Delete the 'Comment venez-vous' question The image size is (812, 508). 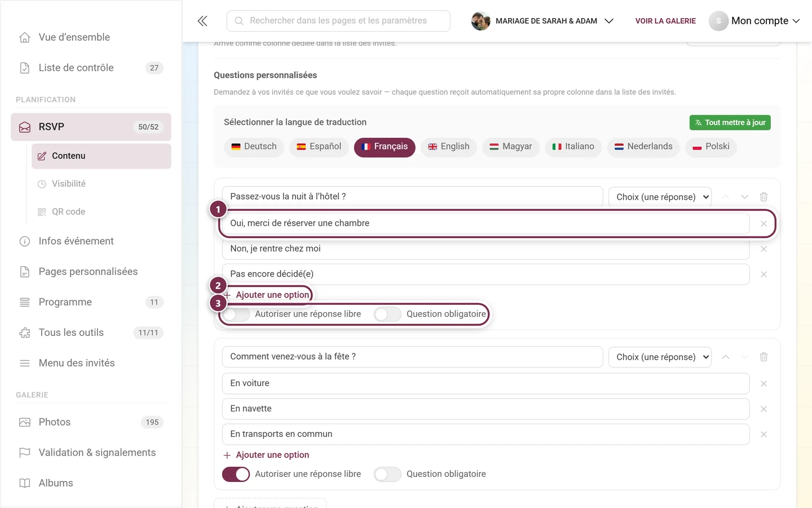pos(764,357)
